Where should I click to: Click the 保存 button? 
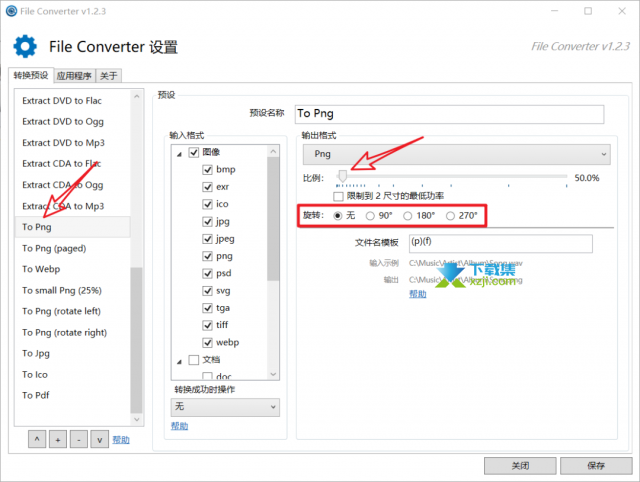[596, 466]
